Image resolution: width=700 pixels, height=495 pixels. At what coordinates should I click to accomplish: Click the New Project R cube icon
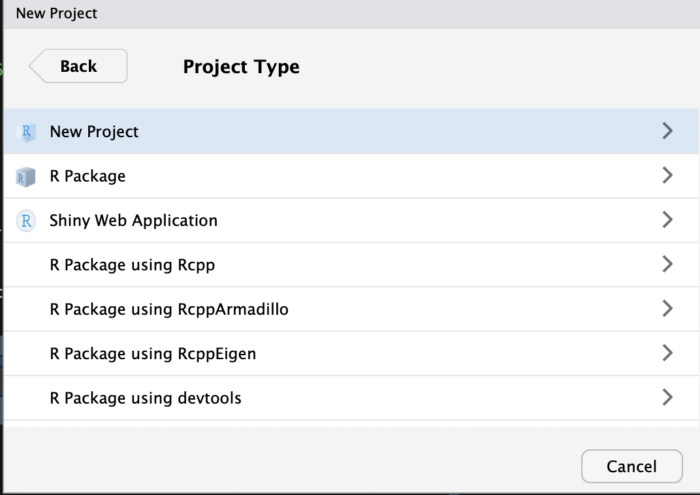tap(26, 132)
